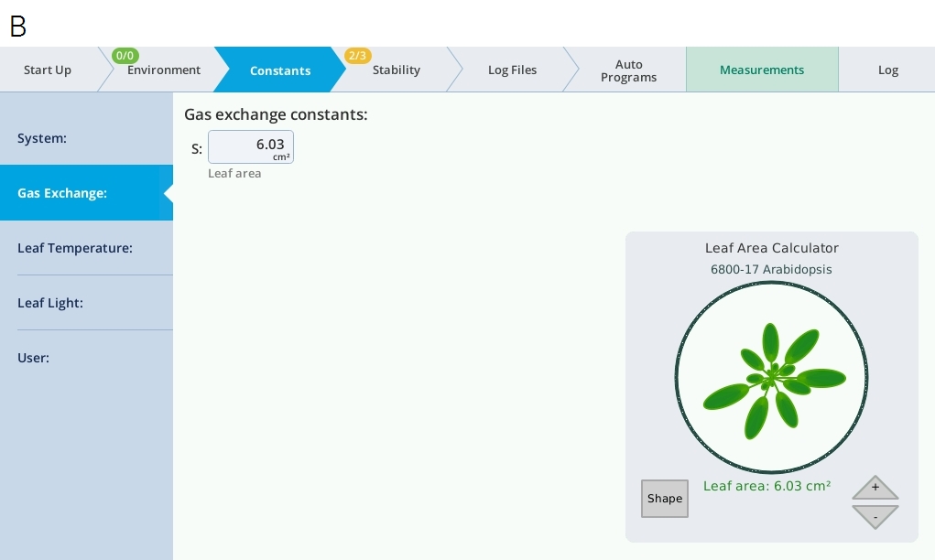Open the Log tab
This screenshot has height=560, width=935.
coord(888,70)
